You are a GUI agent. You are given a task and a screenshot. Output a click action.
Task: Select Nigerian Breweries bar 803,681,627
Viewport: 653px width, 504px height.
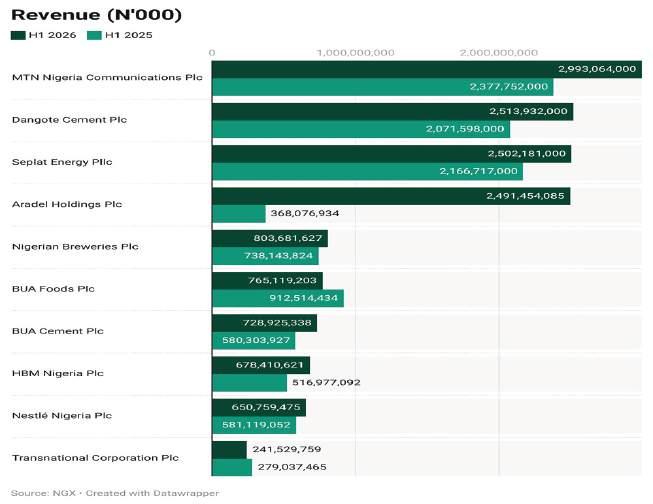pos(270,238)
